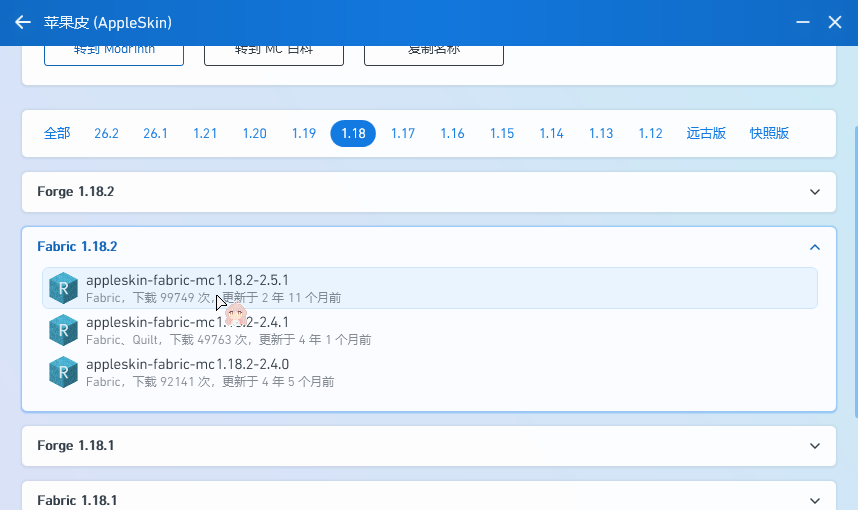
Task: Select the 1.21 version filter
Action: coord(205,134)
